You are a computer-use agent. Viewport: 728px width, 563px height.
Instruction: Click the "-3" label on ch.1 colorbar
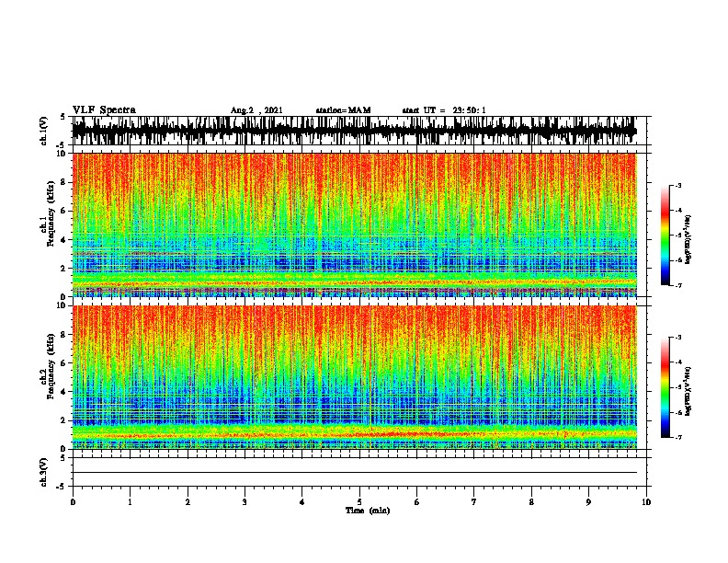[678, 186]
